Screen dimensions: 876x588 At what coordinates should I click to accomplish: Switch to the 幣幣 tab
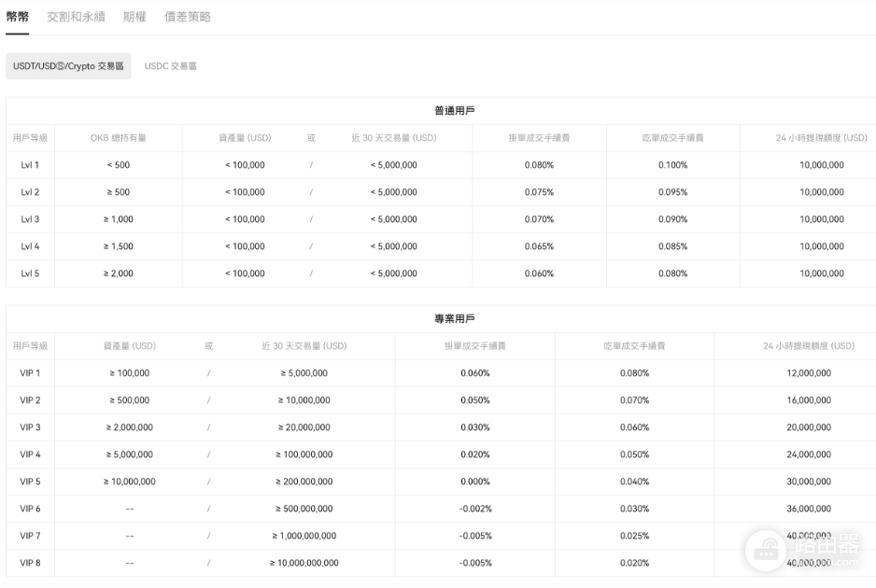(18, 17)
